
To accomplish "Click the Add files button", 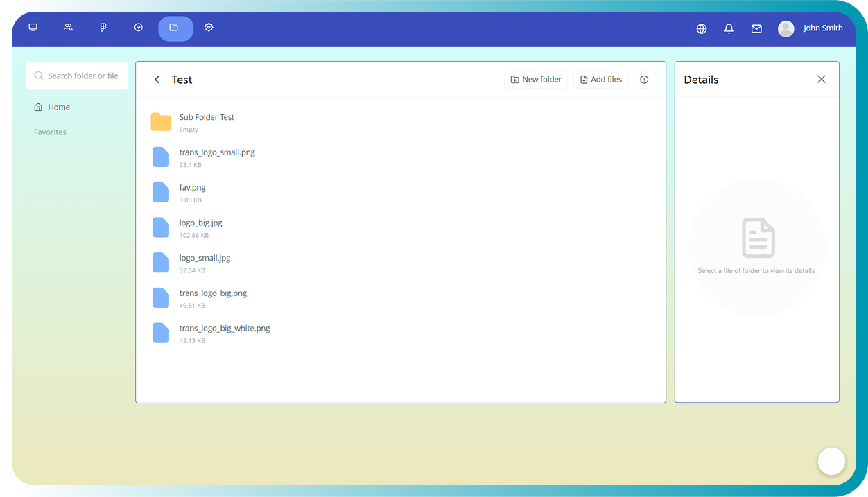I will coord(600,80).
